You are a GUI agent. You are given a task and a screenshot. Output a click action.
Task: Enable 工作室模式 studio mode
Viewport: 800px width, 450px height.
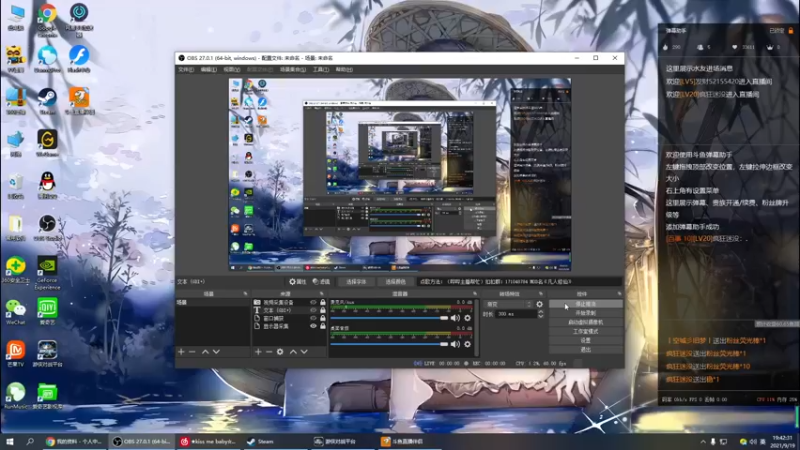[x=586, y=332]
